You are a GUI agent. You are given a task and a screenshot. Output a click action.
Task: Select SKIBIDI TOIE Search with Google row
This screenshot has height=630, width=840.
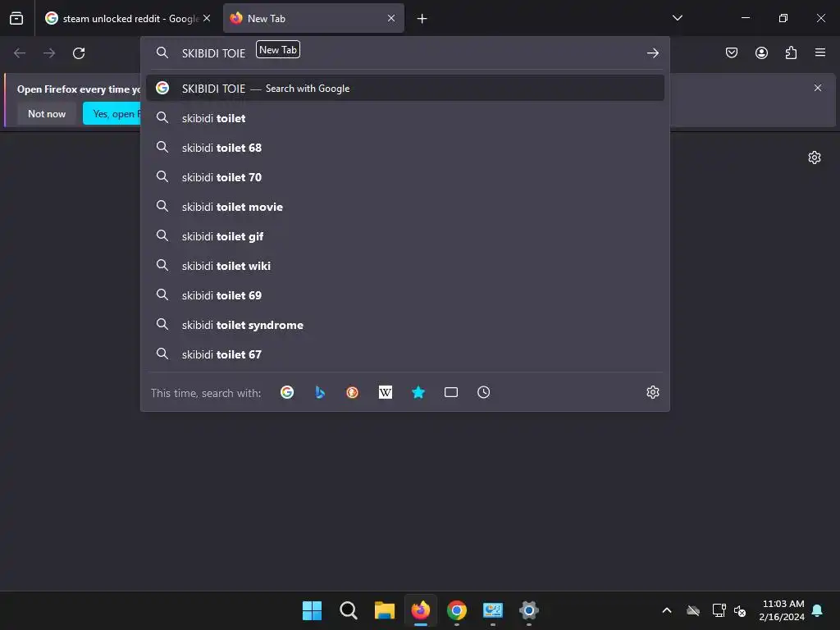(x=405, y=89)
